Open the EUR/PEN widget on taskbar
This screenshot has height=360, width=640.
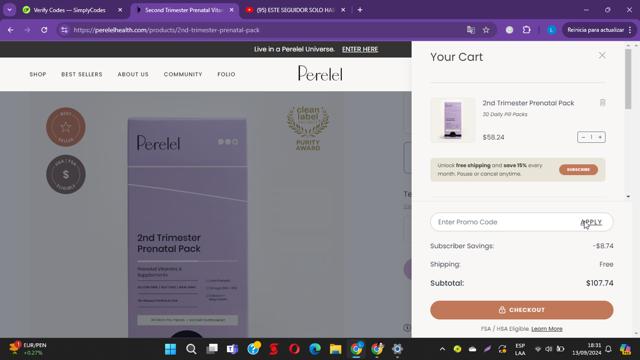point(28,349)
